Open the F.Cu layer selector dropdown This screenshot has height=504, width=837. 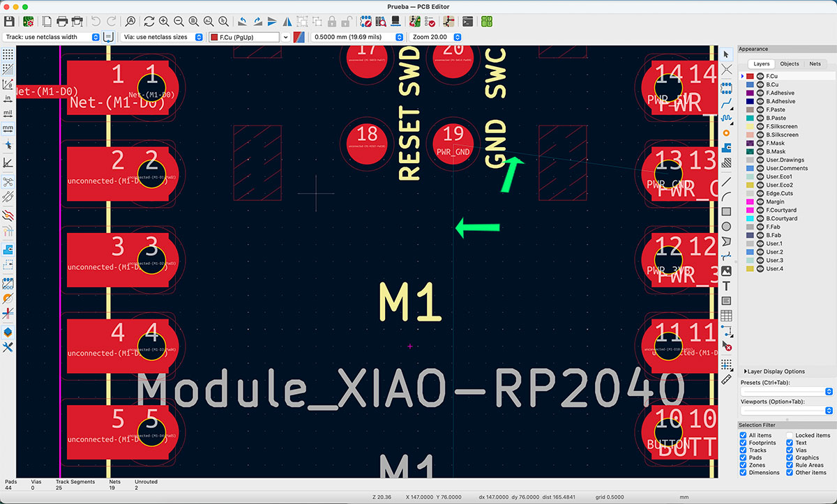(250, 37)
